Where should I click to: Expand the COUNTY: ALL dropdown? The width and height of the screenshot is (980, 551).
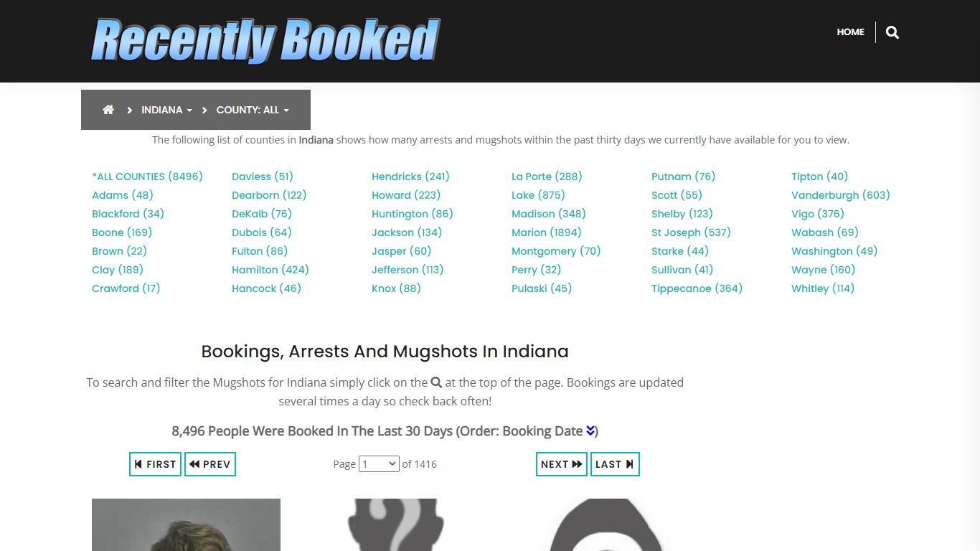[253, 110]
